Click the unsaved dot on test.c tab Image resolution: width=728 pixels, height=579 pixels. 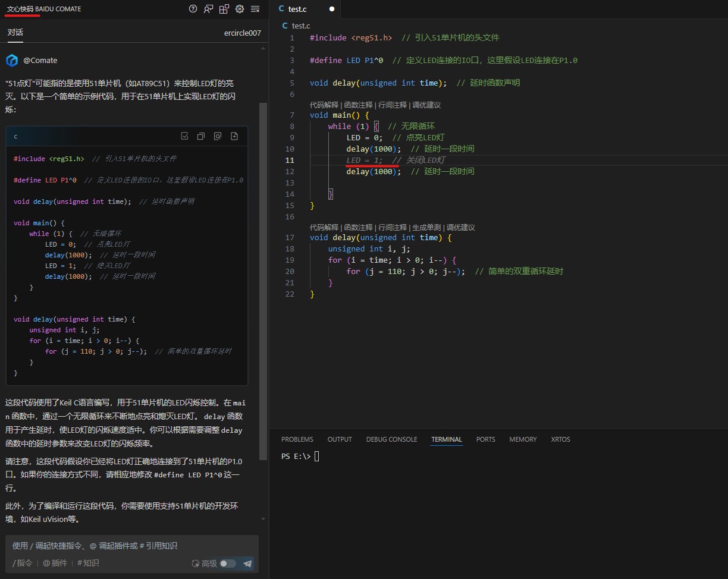point(332,9)
